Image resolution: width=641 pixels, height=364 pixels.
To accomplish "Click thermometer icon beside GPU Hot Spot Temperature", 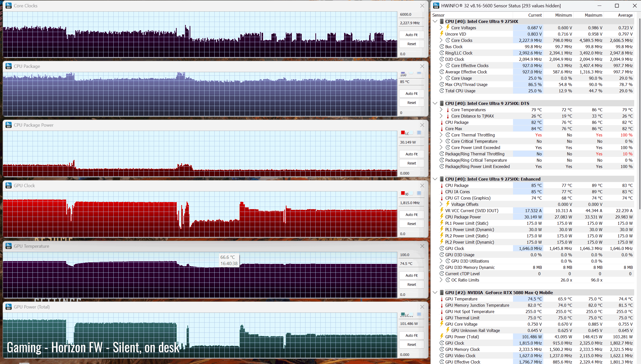I will (x=442, y=312).
